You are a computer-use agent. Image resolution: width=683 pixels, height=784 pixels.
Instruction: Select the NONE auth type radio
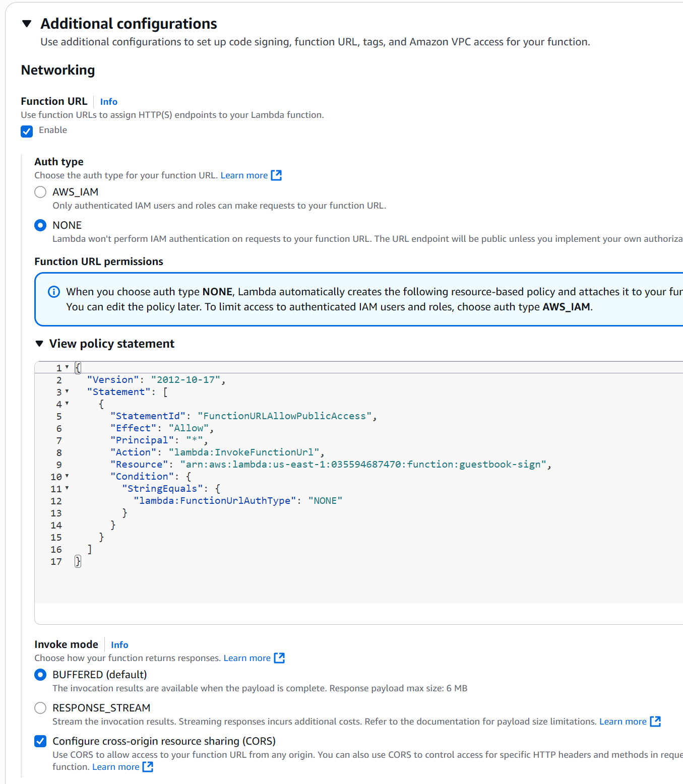click(x=40, y=225)
